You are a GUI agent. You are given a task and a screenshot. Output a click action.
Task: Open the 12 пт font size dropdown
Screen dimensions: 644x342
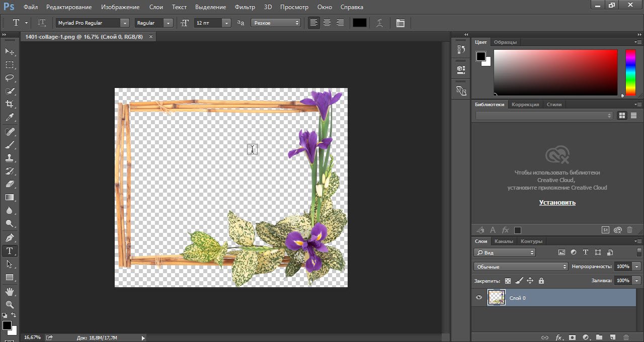(226, 23)
